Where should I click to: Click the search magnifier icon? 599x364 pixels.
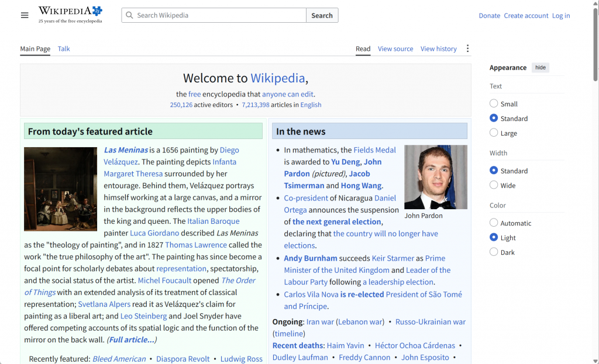click(x=129, y=15)
